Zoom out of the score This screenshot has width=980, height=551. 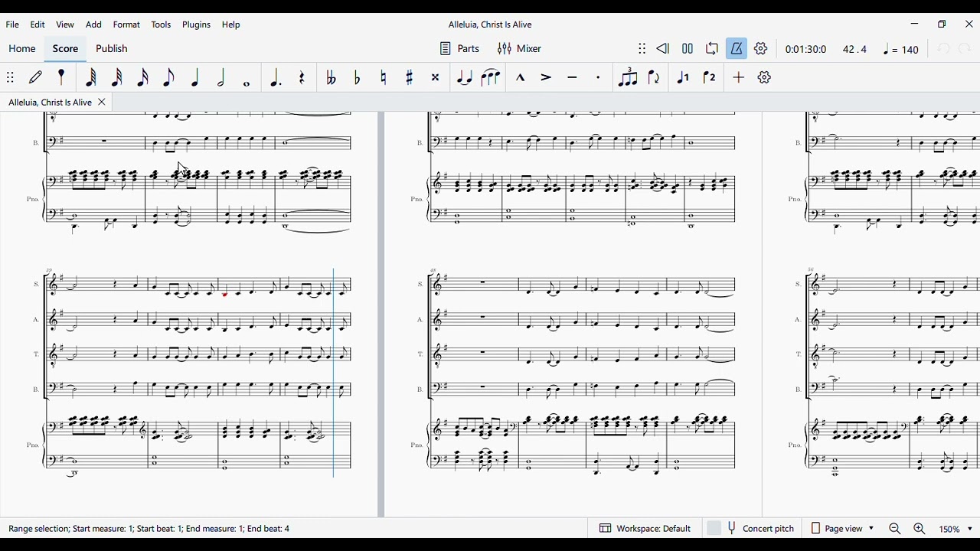[896, 530]
